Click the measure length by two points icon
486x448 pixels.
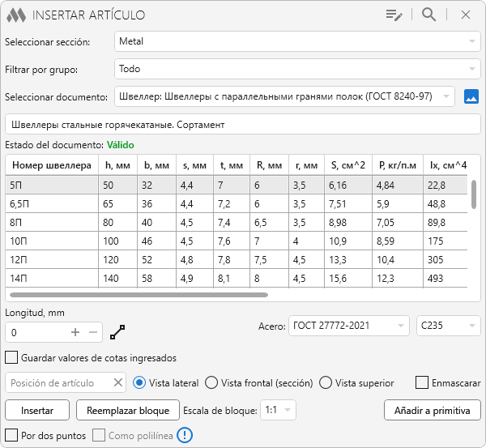(117, 332)
